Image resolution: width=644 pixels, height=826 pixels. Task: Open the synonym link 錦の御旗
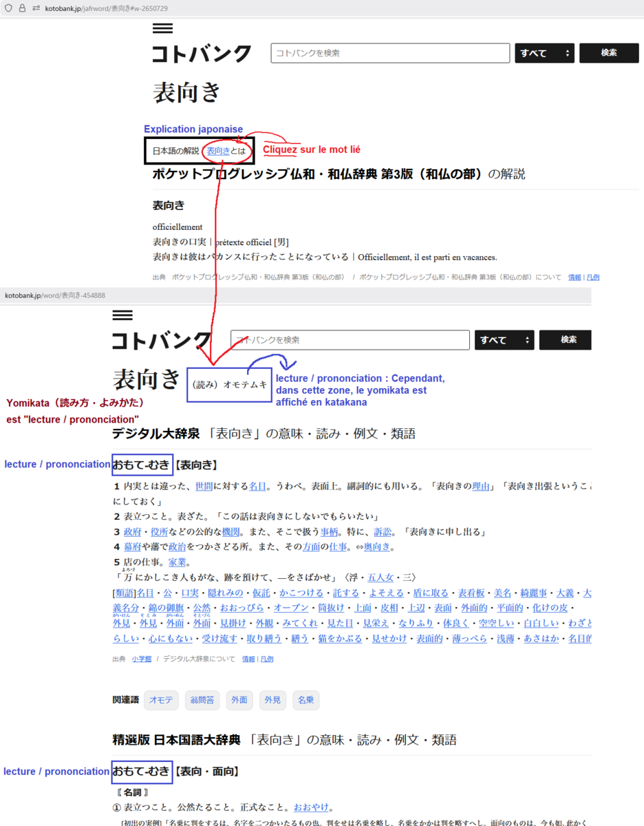click(166, 608)
